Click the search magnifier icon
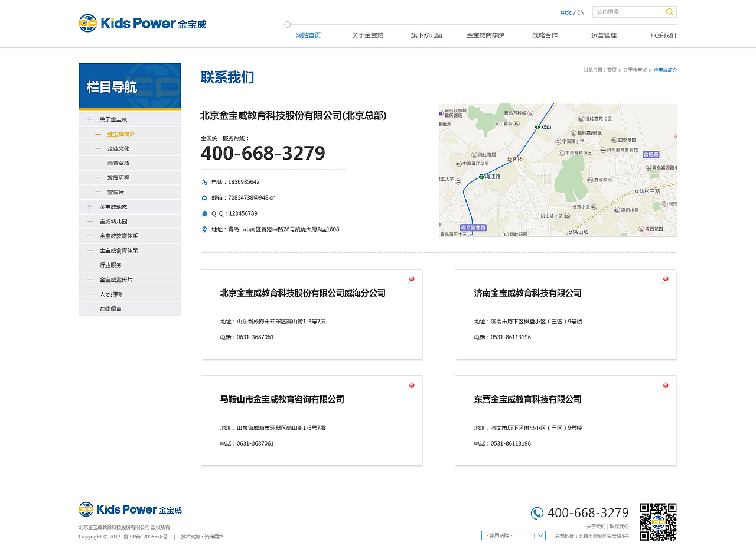The width and height of the screenshot is (756, 555). tap(670, 12)
